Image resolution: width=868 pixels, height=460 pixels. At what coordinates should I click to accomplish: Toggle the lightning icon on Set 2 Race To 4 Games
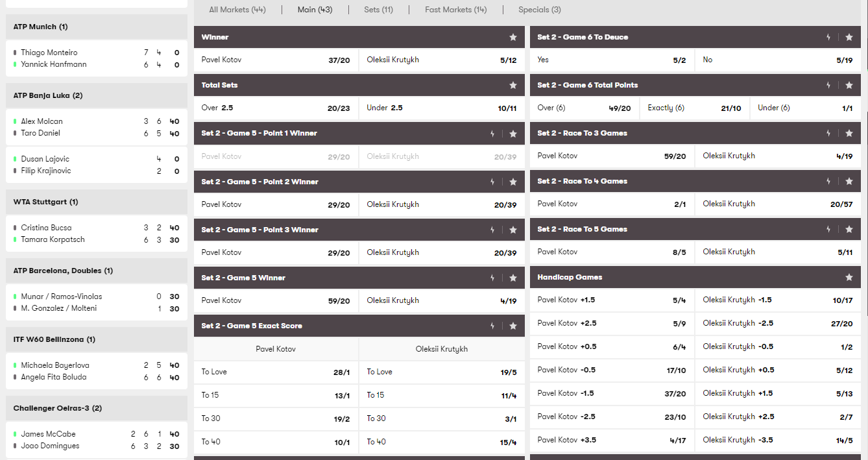pyautogui.click(x=828, y=181)
